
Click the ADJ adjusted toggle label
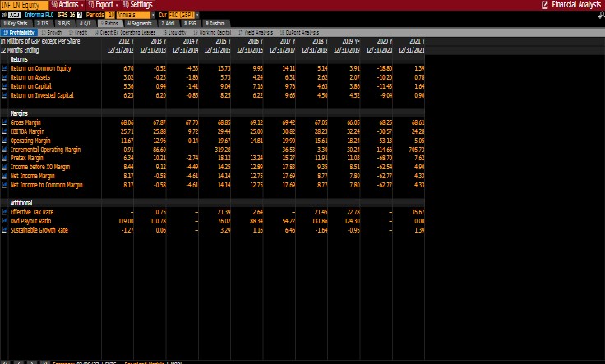point(14,15)
